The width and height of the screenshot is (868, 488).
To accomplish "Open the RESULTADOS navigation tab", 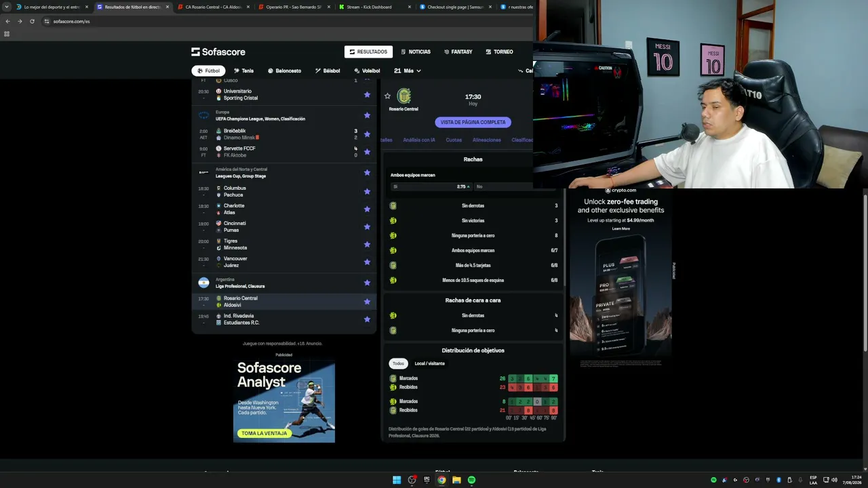I will [x=369, y=52].
